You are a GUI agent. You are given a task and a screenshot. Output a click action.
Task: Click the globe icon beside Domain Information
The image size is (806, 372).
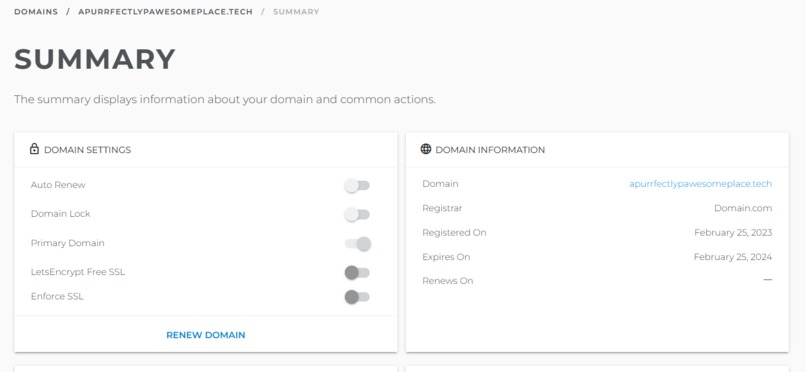tap(426, 149)
